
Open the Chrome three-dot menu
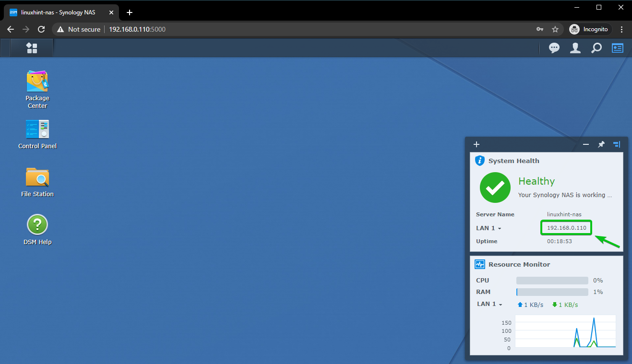pyautogui.click(x=622, y=29)
